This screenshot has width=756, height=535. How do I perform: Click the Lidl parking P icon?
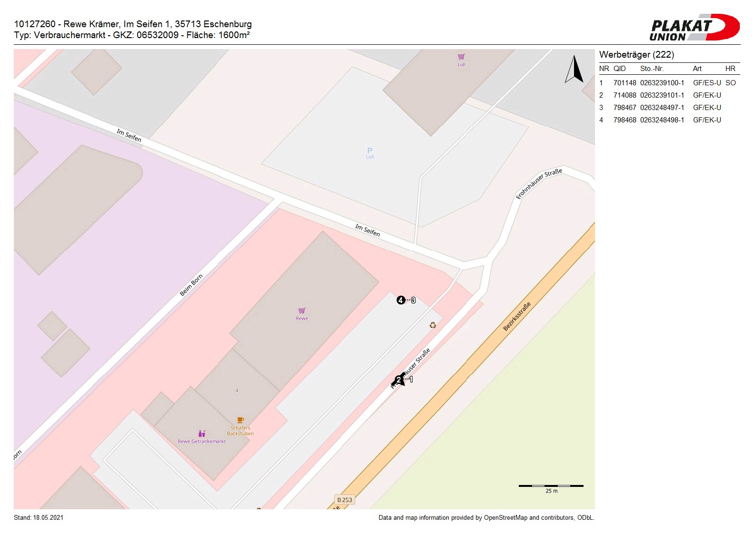click(x=370, y=151)
